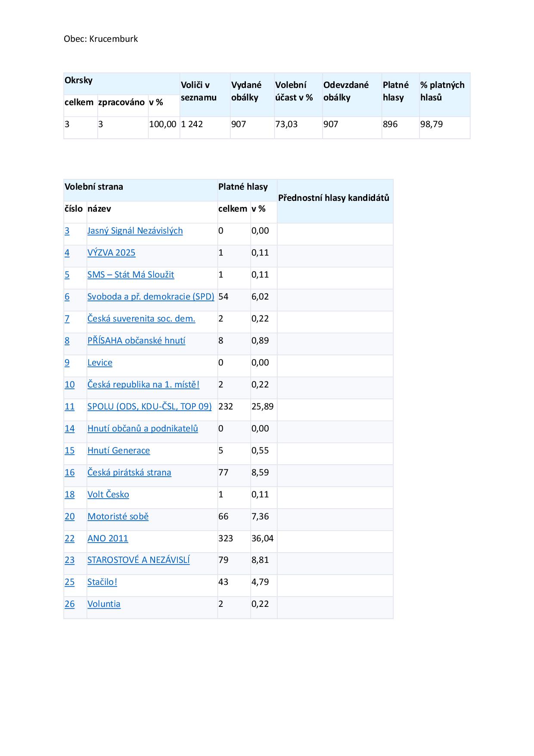
Task: Click PŘÍSAHA občanské hnutí link
Action: click(136, 341)
